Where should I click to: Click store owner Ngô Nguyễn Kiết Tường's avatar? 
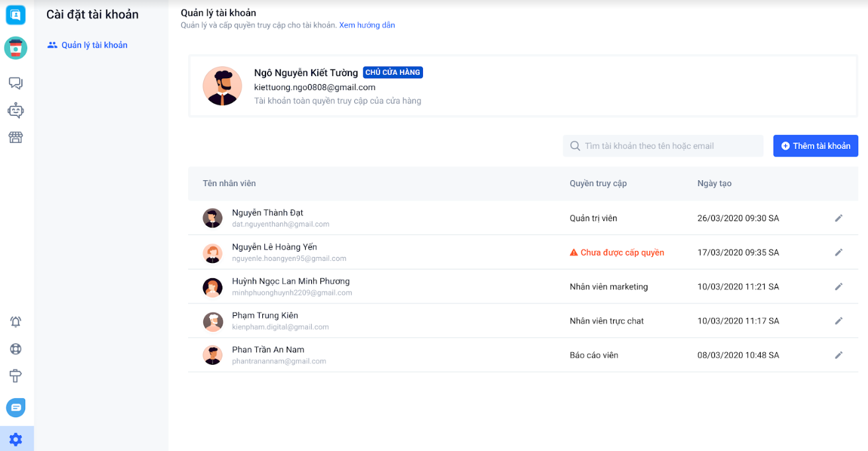[222, 86]
